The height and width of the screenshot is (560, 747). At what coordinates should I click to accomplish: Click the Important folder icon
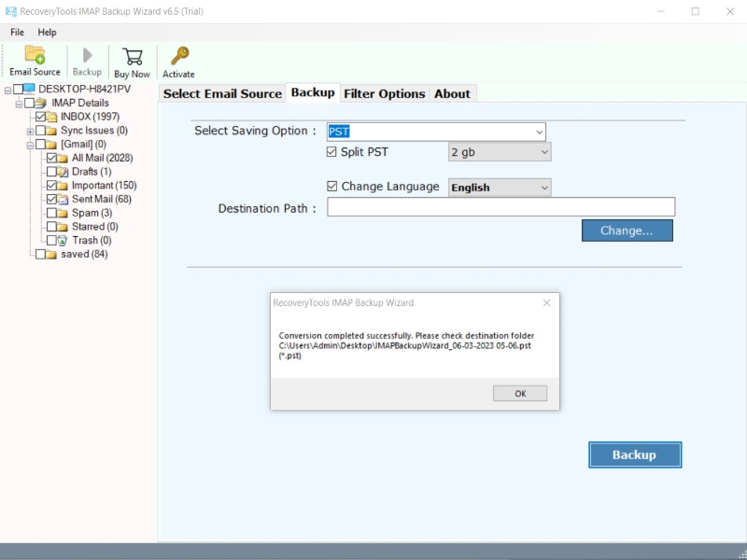(x=63, y=186)
